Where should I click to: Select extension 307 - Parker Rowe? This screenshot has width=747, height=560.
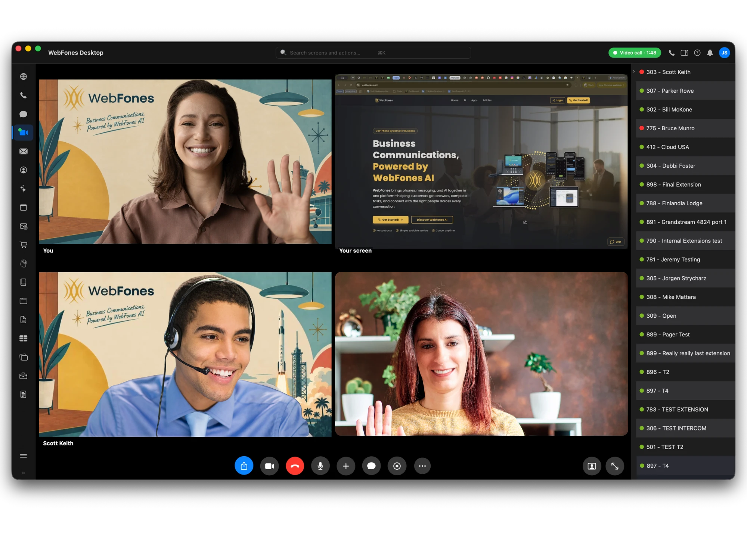[x=685, y=91]
